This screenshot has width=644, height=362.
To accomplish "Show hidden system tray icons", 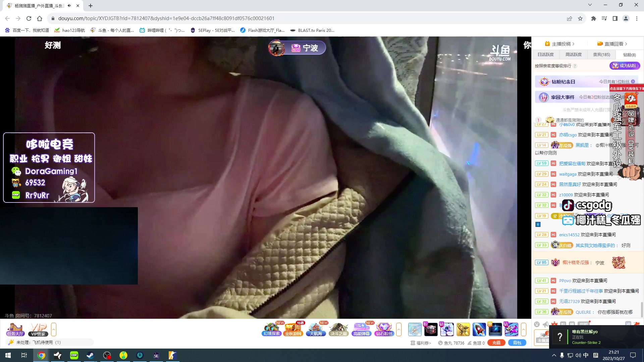I will pyautogui.click(x=554, y=355).
